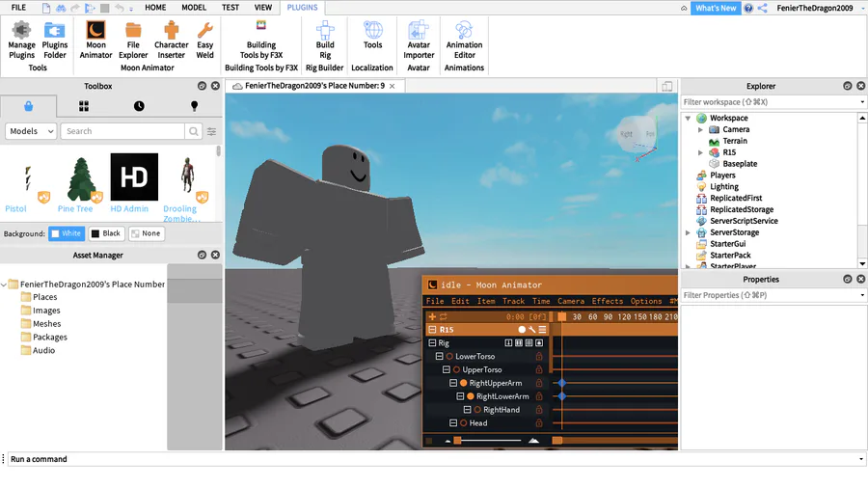The image size is (868, 488).
Task: Toggle RightLowerArm track selection circle
Action: [x=471, y=396]
